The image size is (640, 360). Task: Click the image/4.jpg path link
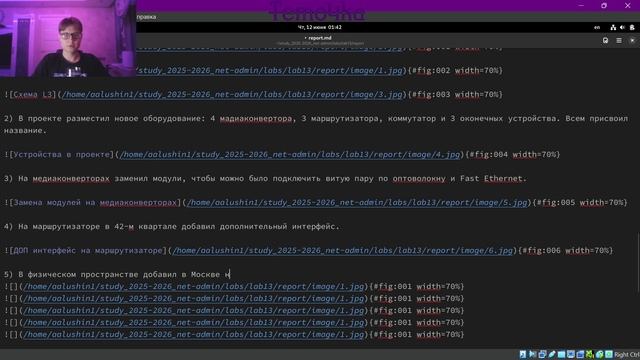pyautogui.click(x=289, y=154)
